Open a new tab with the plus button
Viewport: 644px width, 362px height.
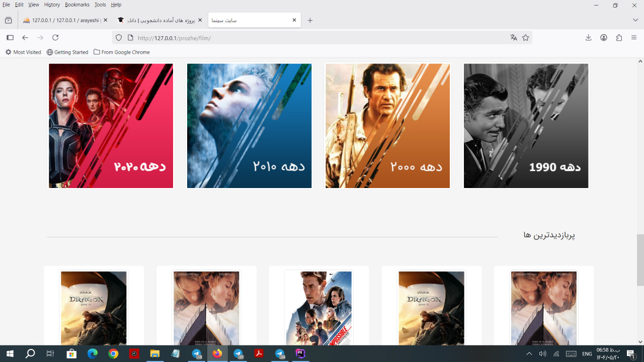tap(310, 20)
